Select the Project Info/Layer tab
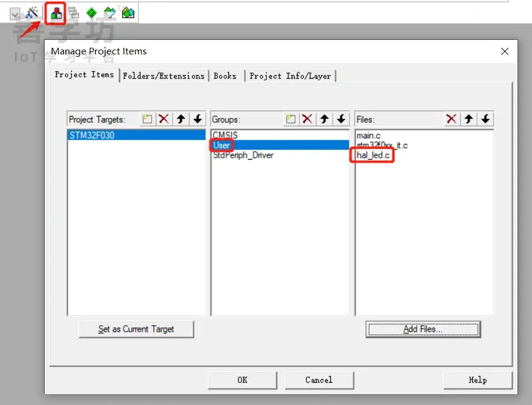The image size is (532, 405). pyautogui.click(x=292, y=76)
